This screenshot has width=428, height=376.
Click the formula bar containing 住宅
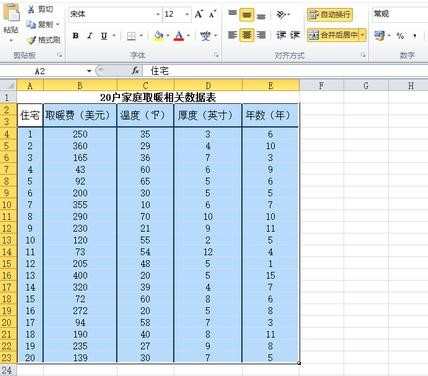pos(285,71)
